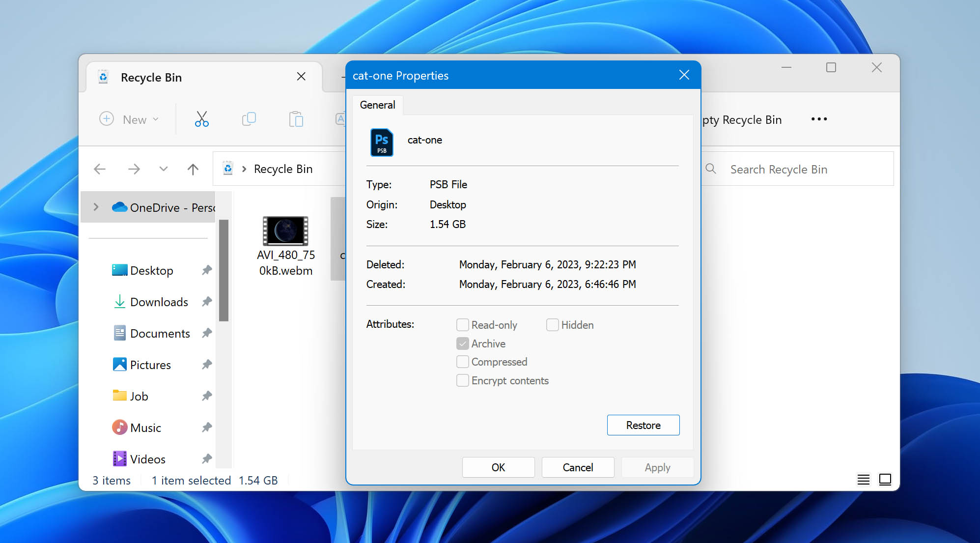The image size is (980, 543).
Task: Disable the Archive attribute checkbox
Action: coord(463,343)
